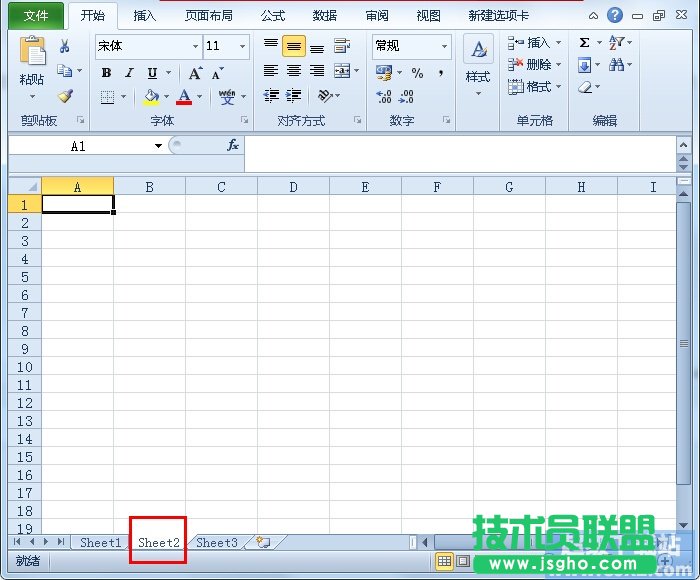700x580 pixels.
Task: Switch to the 插入 ribbon tab
Action: (145, 16)
